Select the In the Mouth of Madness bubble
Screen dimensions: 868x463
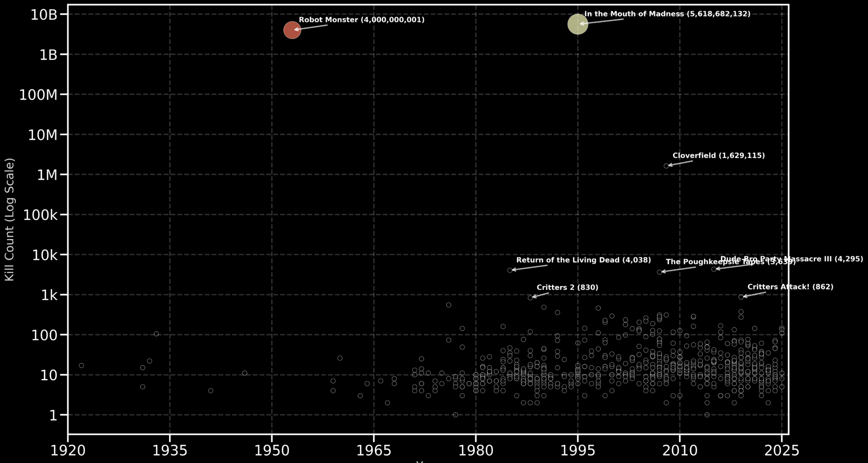(577, 24)
